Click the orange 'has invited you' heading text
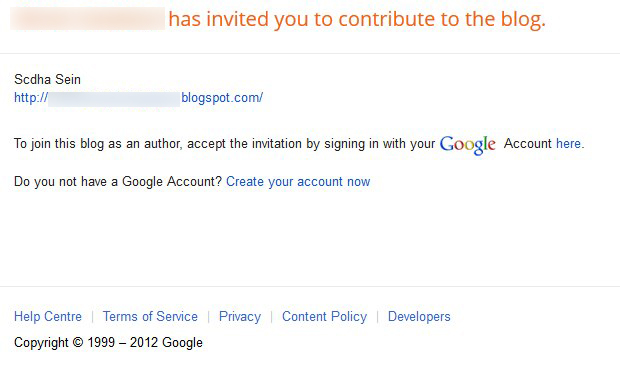Image resolution: width=620 pixels, height=383 pixels. click(357, 19)
